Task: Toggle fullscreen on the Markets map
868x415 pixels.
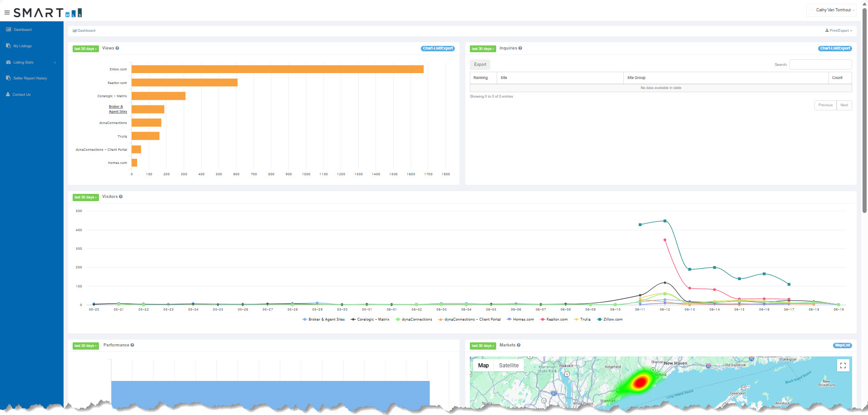Action: [843, 366]
